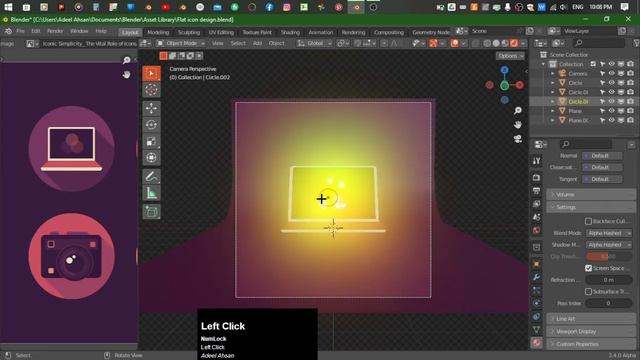Image resolution: width=640 pixels, height=360 pixels.
Task: Adjust the Clip Threshold slider
Action: 609,256
